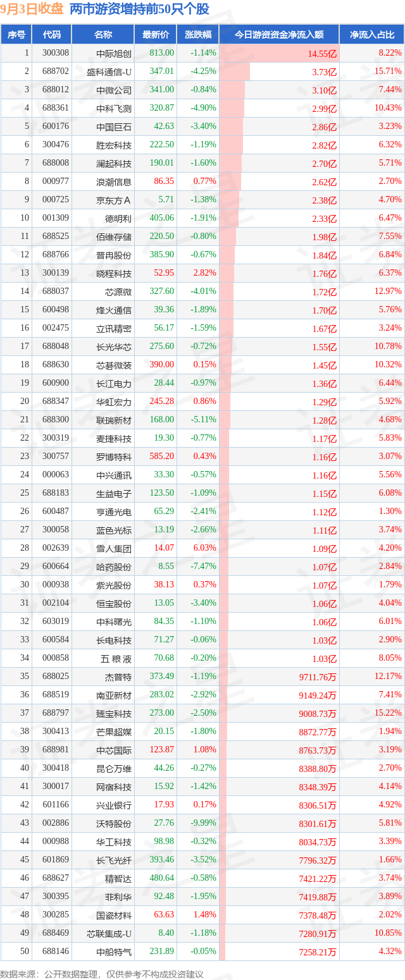Click stock code 688702
Viewport: 405px width, 980px height.
tap(55, 71)
